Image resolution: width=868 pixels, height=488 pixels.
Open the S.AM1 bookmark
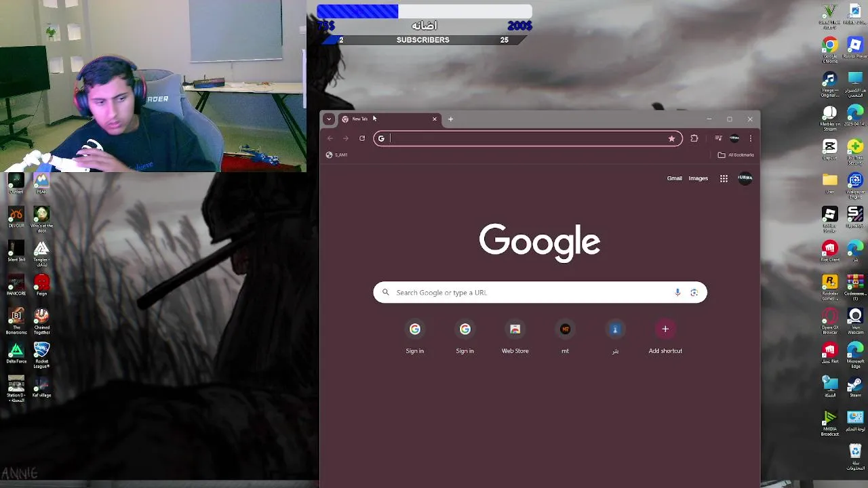coord(336,155)
